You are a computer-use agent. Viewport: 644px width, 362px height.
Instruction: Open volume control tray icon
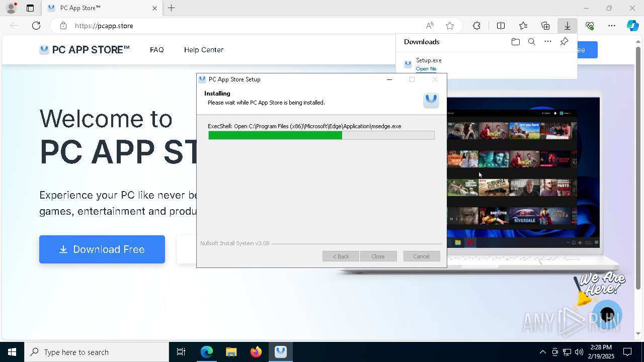tap(579, 352)
